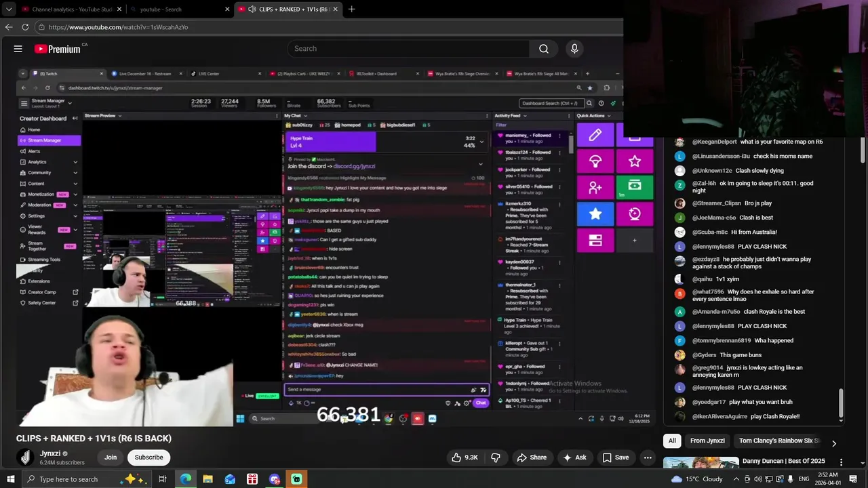Open Jynxzi channel avatar below the video
This screenshot has width=868, height=488.
[25, 457]
